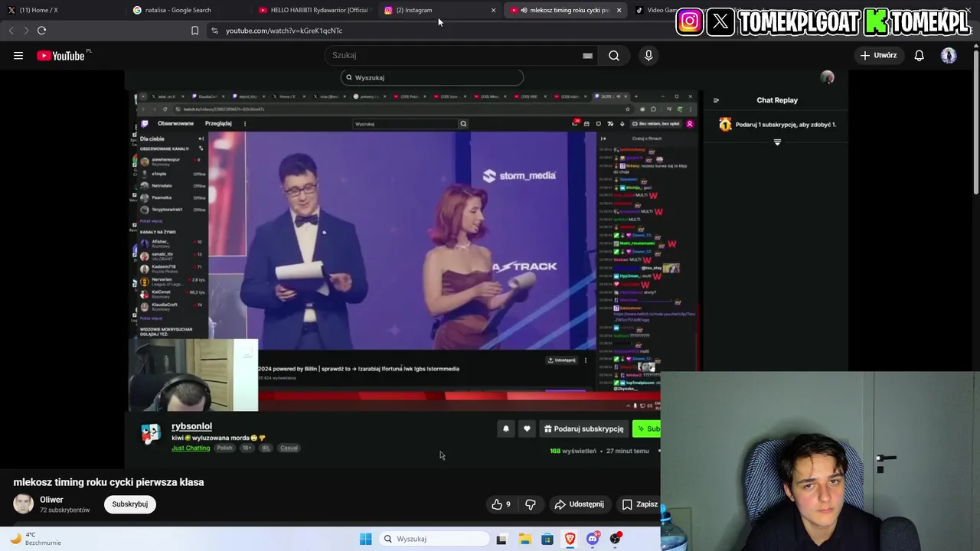Open Microsoft Store from taskbar
This screenshot has width=980, height=551.
pos(547,539)
